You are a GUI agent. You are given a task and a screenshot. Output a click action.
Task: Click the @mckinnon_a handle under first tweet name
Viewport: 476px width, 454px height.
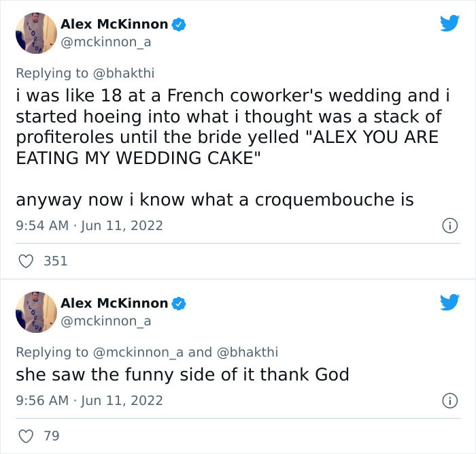point(105,42)
